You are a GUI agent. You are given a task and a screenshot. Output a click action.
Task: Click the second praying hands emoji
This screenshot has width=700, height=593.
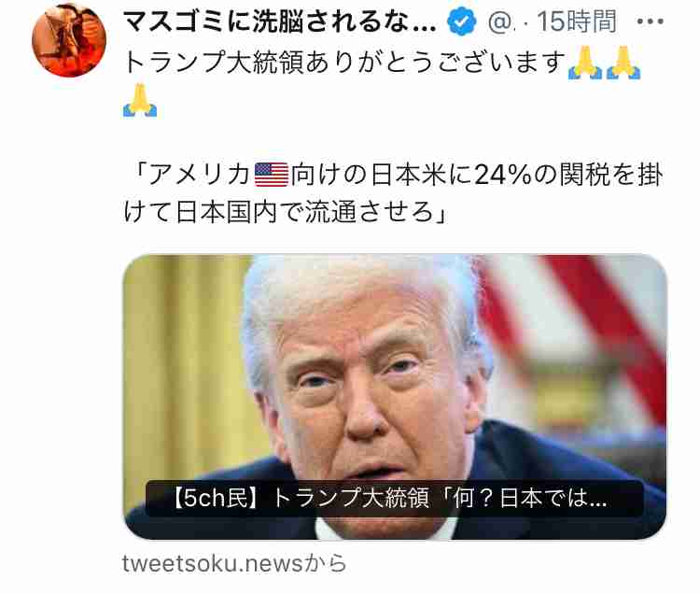tap(623, 63)
